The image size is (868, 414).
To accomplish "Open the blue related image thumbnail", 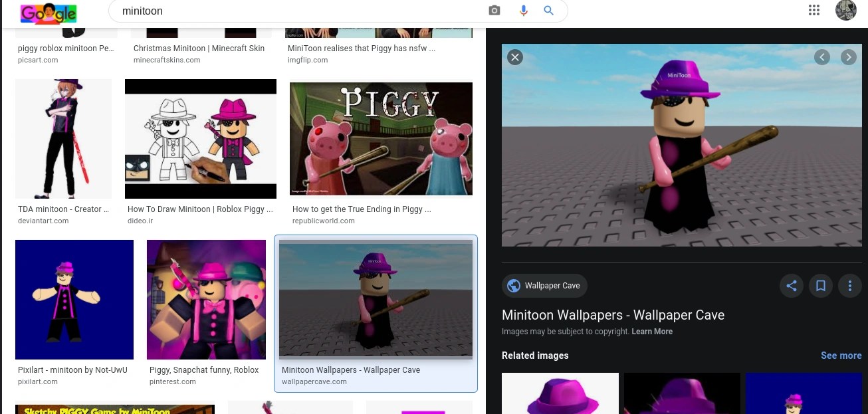I will click(804, 393).
